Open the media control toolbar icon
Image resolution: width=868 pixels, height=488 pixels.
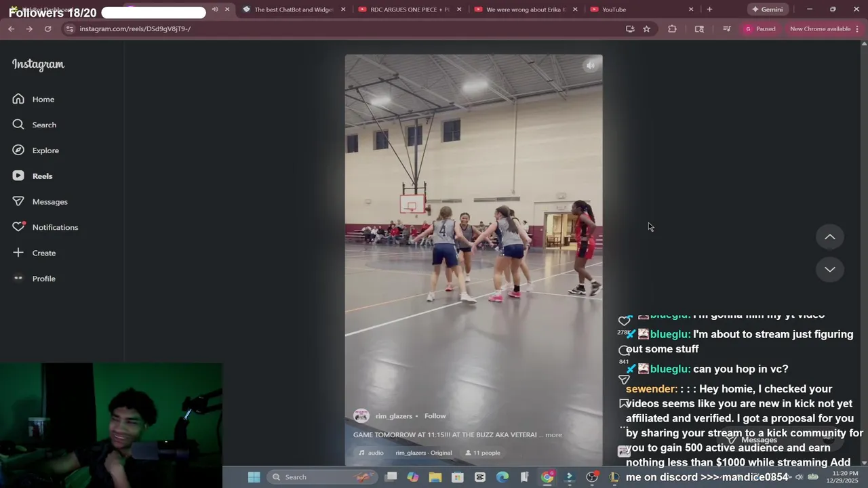[726, 29]
